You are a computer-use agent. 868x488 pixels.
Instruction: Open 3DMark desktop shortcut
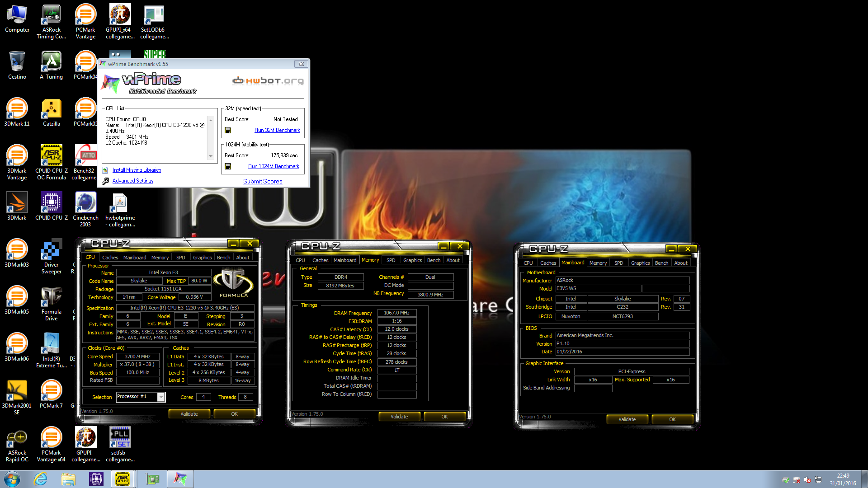tap(17, 206)
